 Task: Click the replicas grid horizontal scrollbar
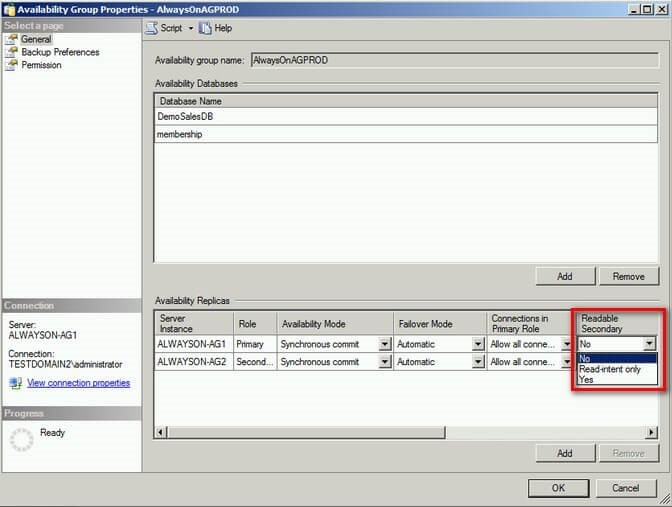coord(400,432)
